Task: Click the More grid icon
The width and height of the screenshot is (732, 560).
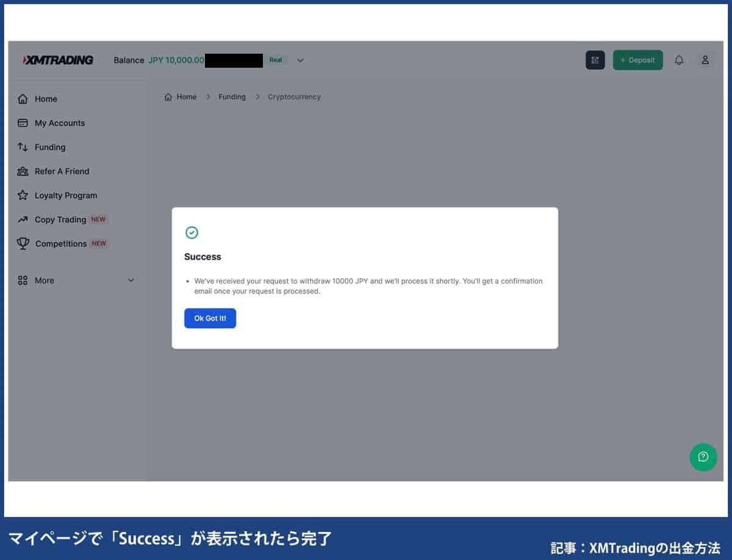Action: coord(23,281)
